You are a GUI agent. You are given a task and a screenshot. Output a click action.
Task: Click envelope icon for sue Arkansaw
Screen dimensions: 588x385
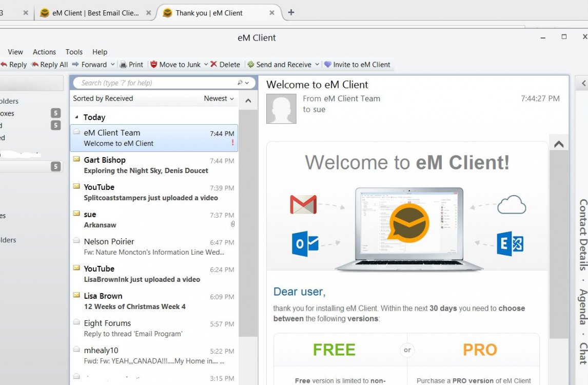(76, 213)
